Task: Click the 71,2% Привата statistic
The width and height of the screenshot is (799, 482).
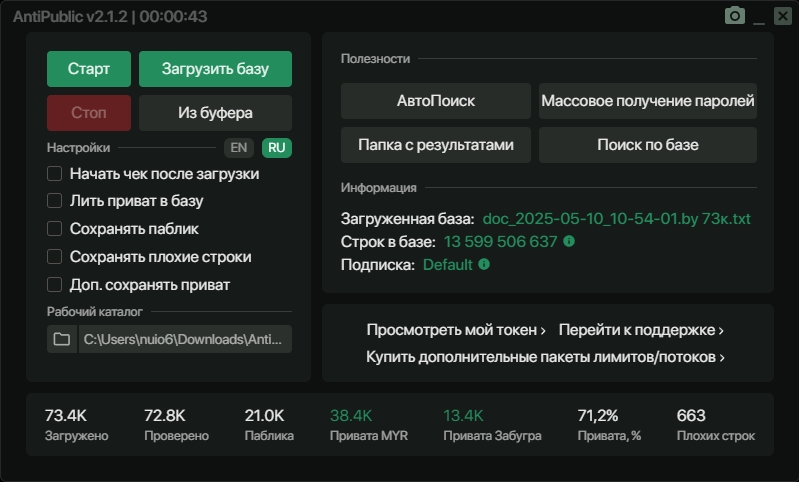Action: 609,424
